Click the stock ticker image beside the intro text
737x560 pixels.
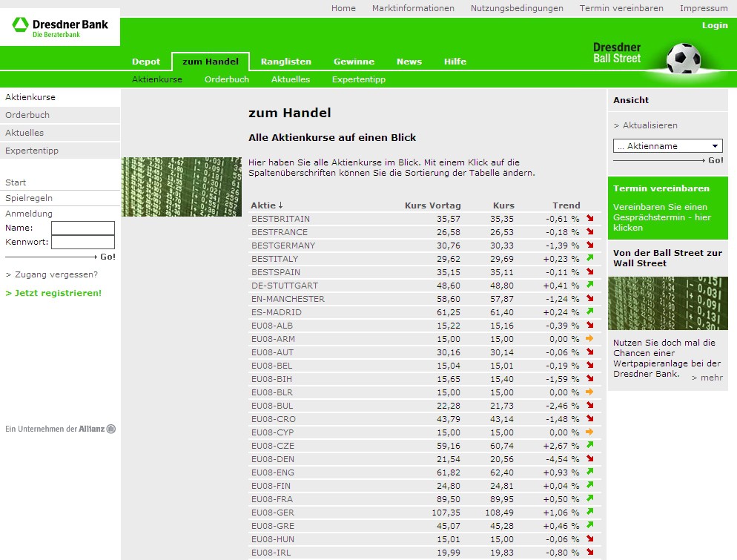(182, 187)
